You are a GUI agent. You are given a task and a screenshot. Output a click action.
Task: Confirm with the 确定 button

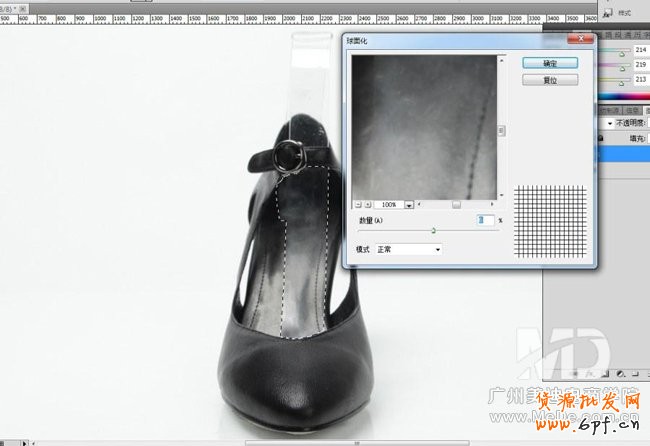pyautogui.click(x=543, y=62)
